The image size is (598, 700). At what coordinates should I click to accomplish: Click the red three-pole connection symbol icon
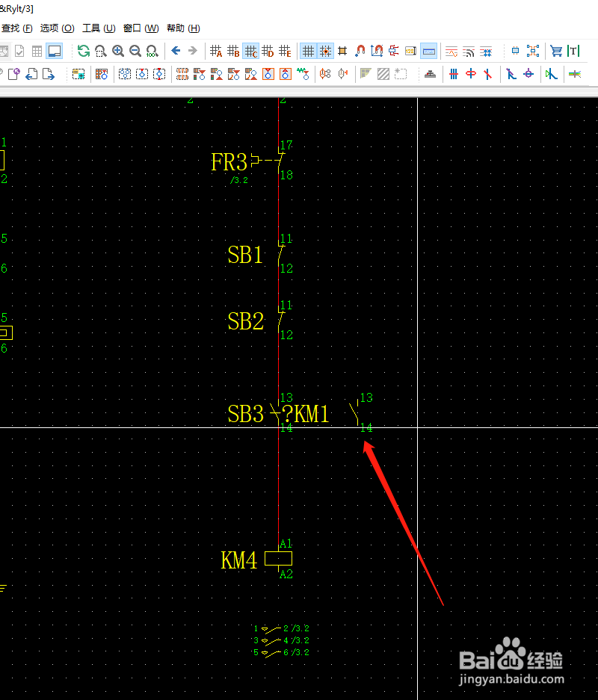click(454, 74)
